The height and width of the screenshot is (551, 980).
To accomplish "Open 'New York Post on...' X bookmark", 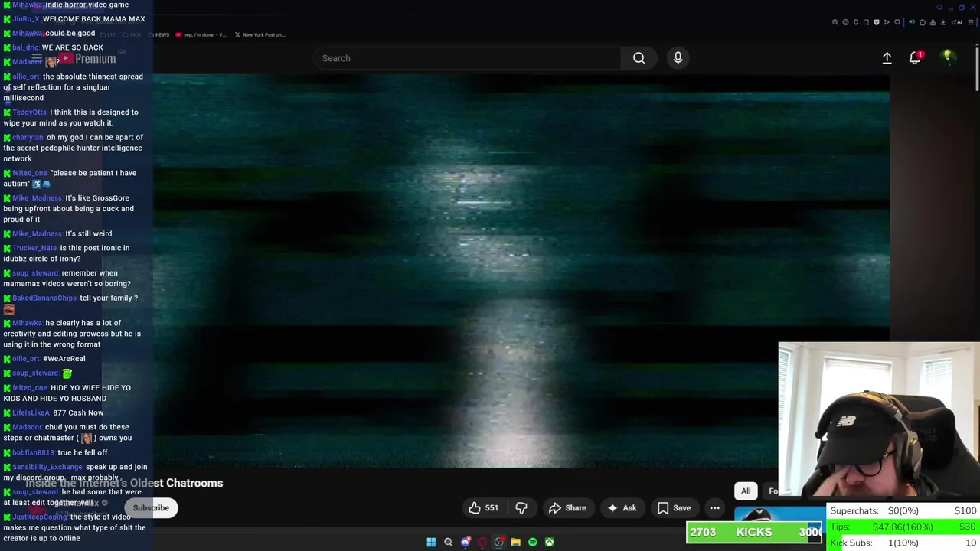I will point(260,34).
